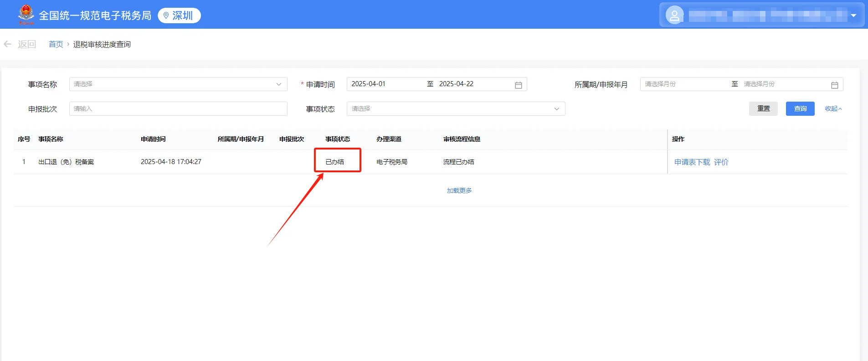Open the user account dropdown arrow

tap(853, 15)
